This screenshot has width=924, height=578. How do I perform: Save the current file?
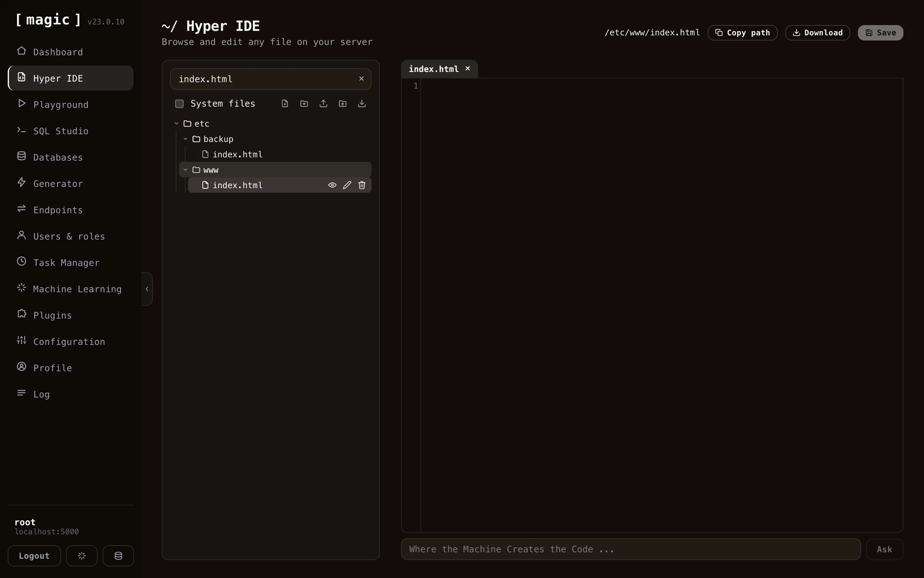(880, 33)
